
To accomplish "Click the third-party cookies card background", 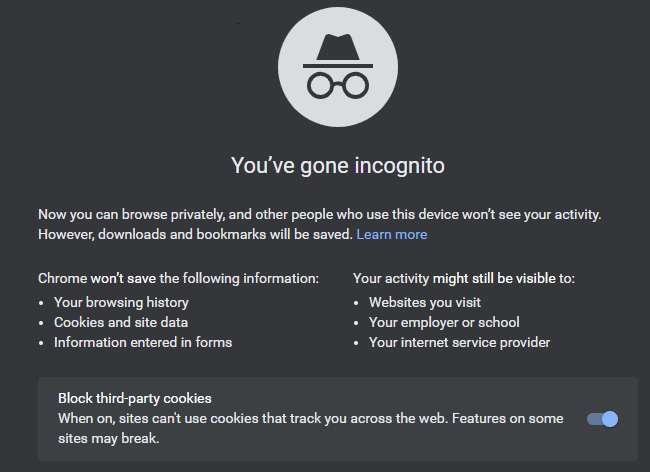I will pyautogui.click(x=338, y=419).
